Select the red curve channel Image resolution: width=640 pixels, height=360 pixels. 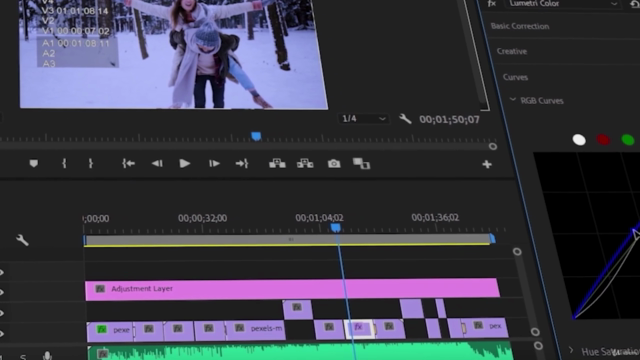click(x=603, y=140)
